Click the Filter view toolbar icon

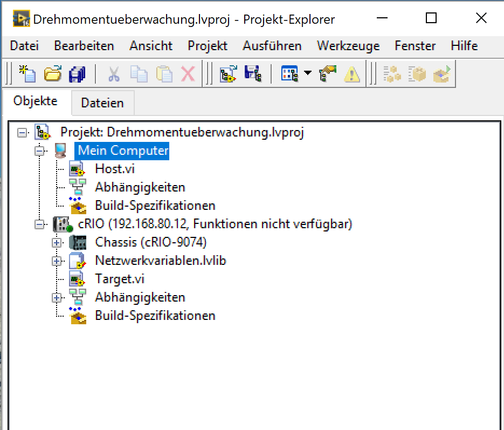(289, 74)
